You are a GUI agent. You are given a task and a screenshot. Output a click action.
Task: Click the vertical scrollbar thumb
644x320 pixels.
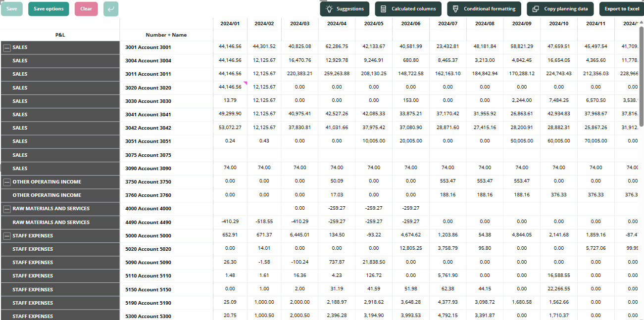[642, 77]
